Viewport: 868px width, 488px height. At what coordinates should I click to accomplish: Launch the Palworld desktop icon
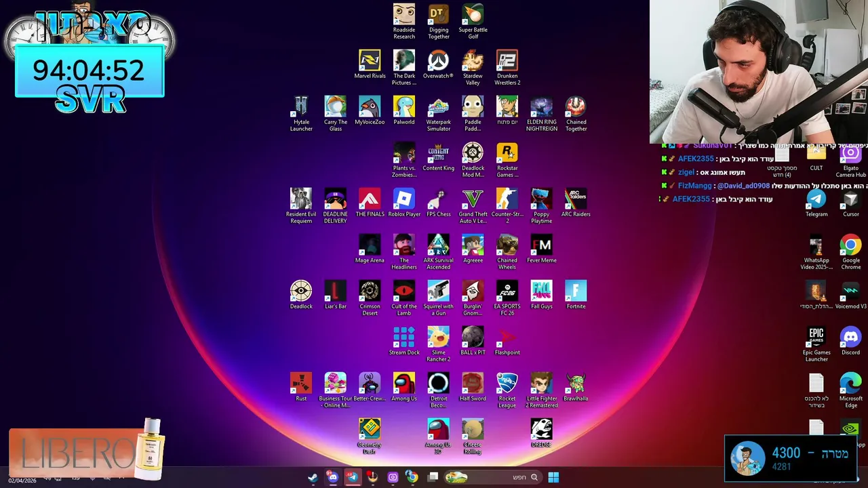(404, 110)
